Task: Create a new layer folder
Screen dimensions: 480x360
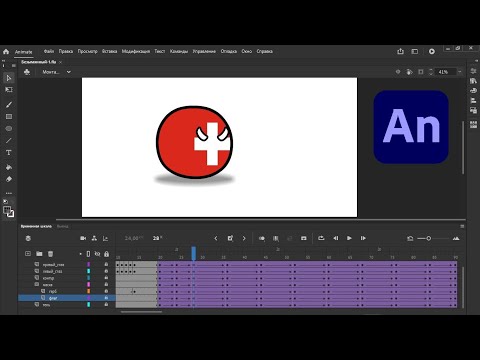Action: (x=39, y=254)
